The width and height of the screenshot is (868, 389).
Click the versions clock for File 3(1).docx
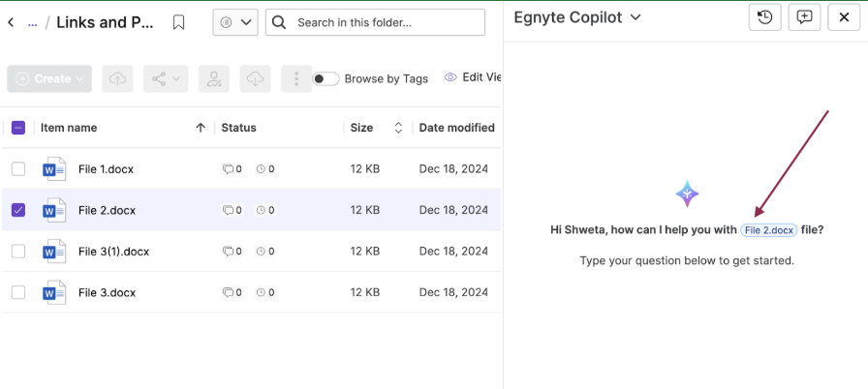[265, 252]
